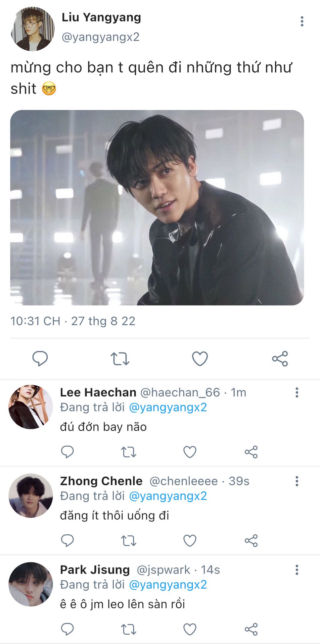The width and height of the screenshot is (320, 644).
Task: Like Lee Haechan's reply
Action: (190, 452)
